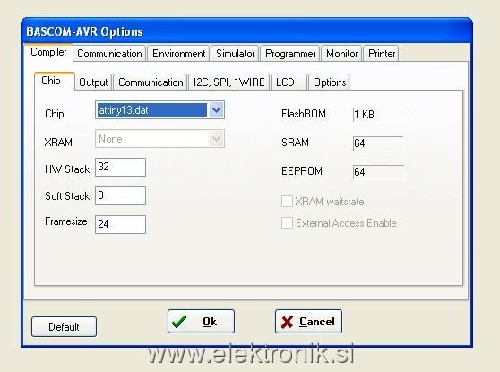500x372 pixels.
Task: Click the Default button
Action: pyautogui.click(x=64, y=327)
